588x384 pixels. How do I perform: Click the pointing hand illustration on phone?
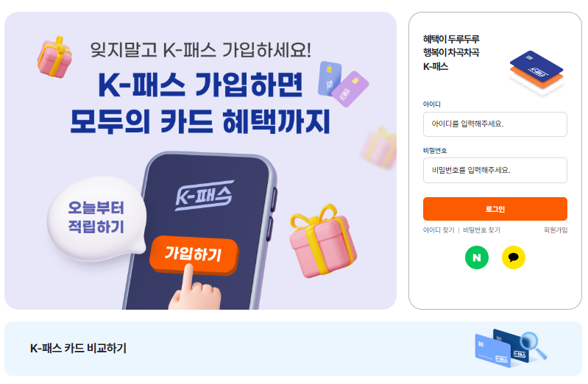coord(194,288)
